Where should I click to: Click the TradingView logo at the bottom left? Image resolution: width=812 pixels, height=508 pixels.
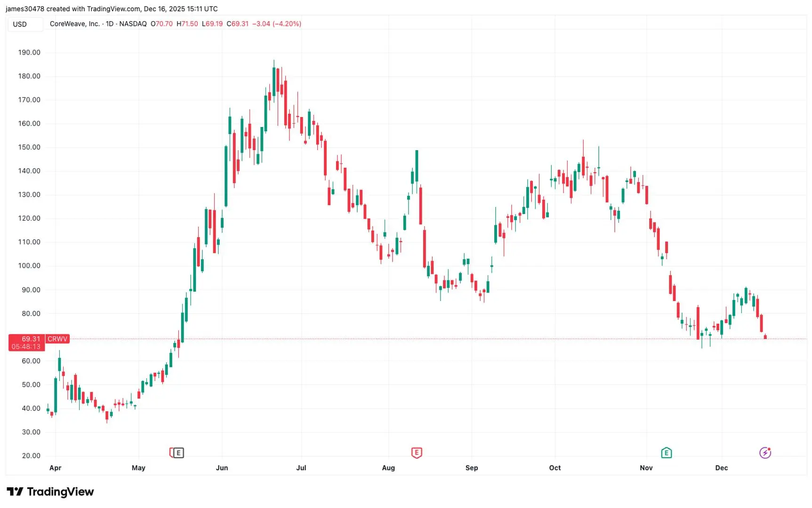(50, 492)
